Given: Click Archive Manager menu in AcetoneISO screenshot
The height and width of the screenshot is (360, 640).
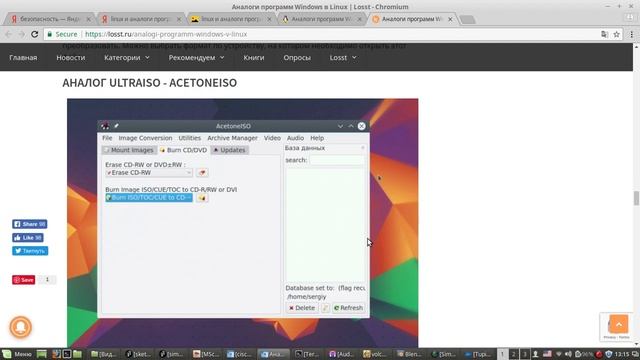Looking at the screenshot, I should 232,138.
